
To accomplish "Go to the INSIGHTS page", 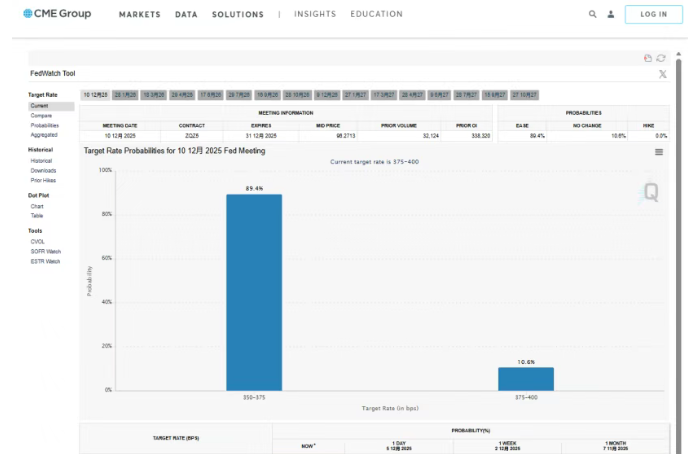I will (314, 15).
